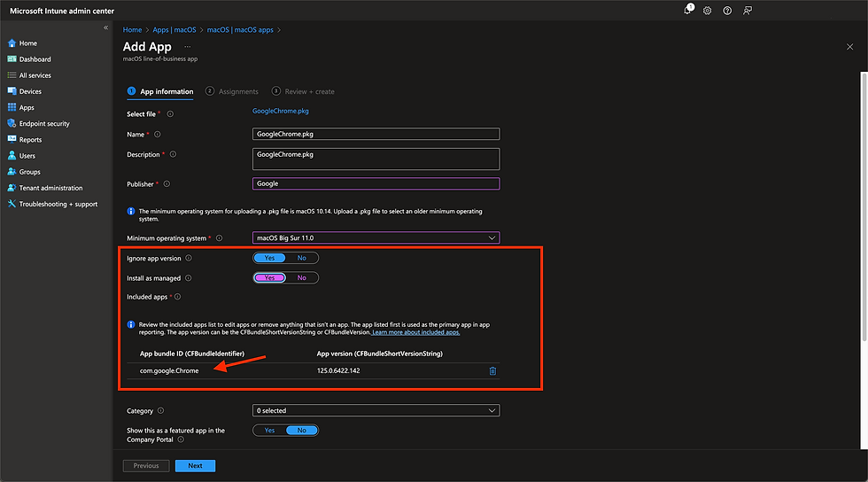
Task: Show info tooltip for Description
Action: [173, 154]
